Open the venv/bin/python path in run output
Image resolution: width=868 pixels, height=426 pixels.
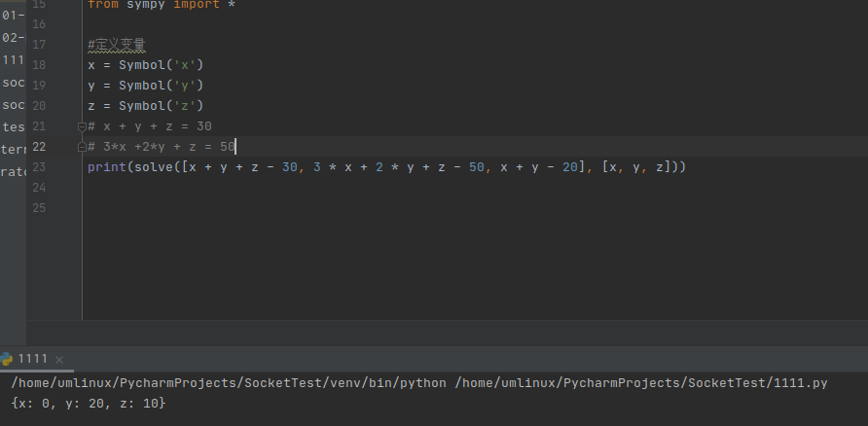point(229,383)
